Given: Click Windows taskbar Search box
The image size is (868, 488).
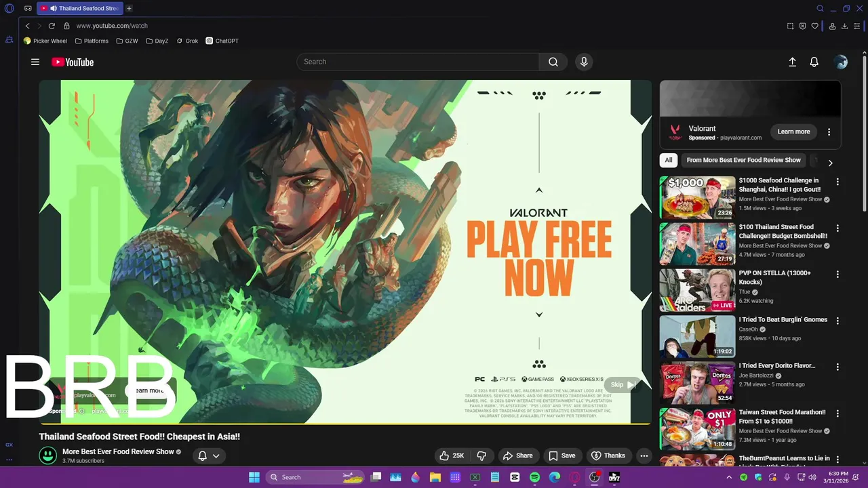Looking at the screenshot, I should coord(313,477).
